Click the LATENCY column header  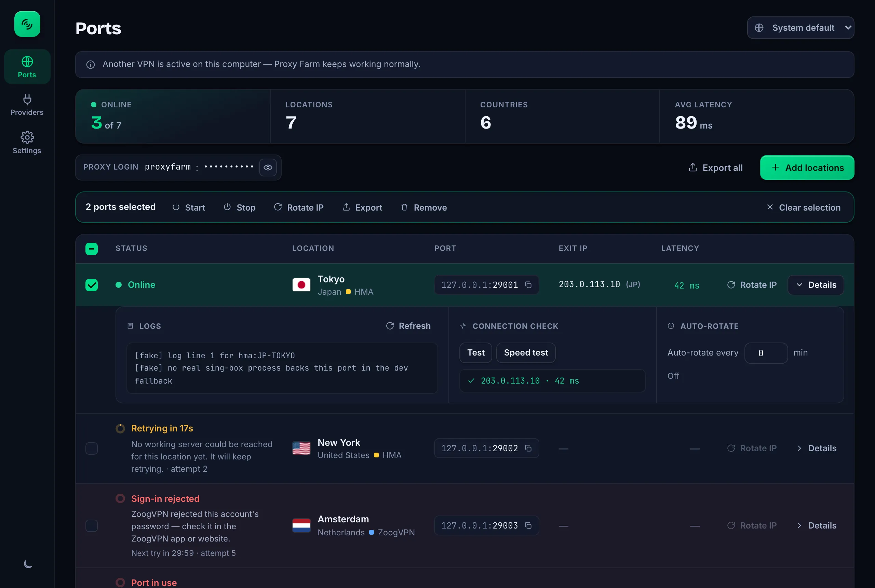tap(680, 248)
